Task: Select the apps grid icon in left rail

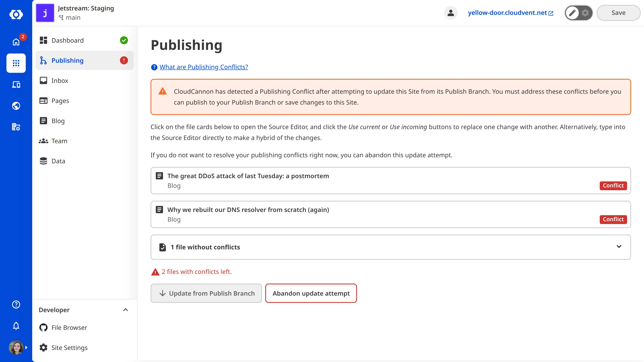Action: pos(16,63)
